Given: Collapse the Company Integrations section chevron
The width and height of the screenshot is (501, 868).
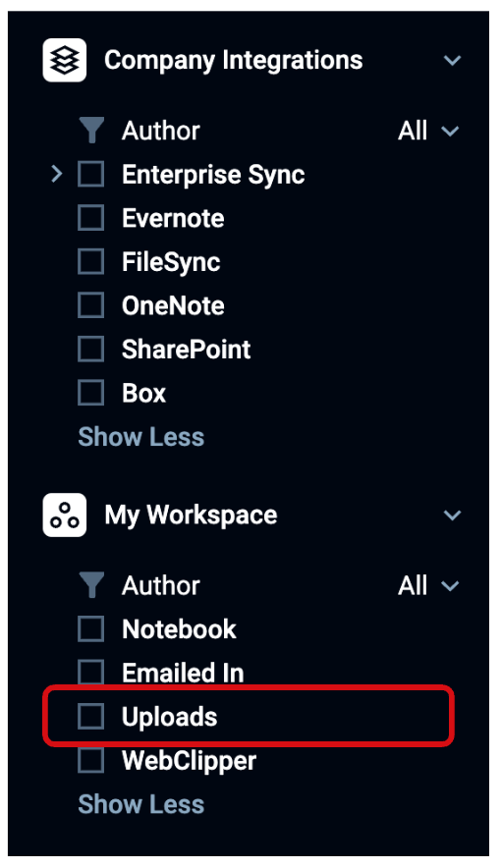Looking at the screenshot, I should click(452, 60).
